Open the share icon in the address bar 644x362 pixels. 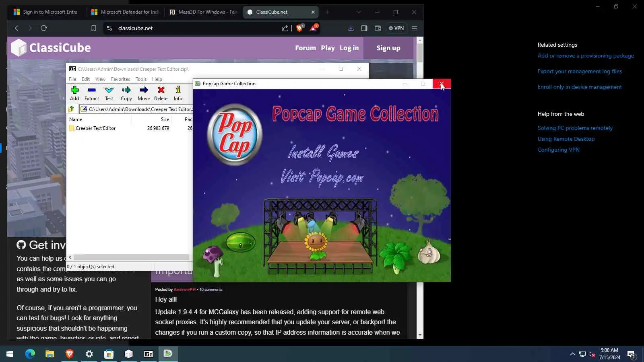[285, 28]
